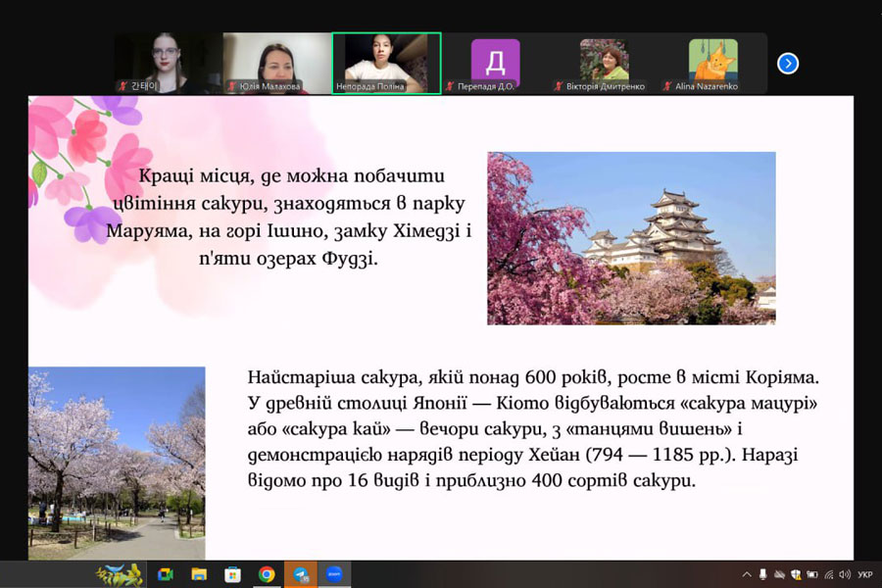Click the Zoom icon in the taskbar
882x588 pixels.
(x=334, y=574)
